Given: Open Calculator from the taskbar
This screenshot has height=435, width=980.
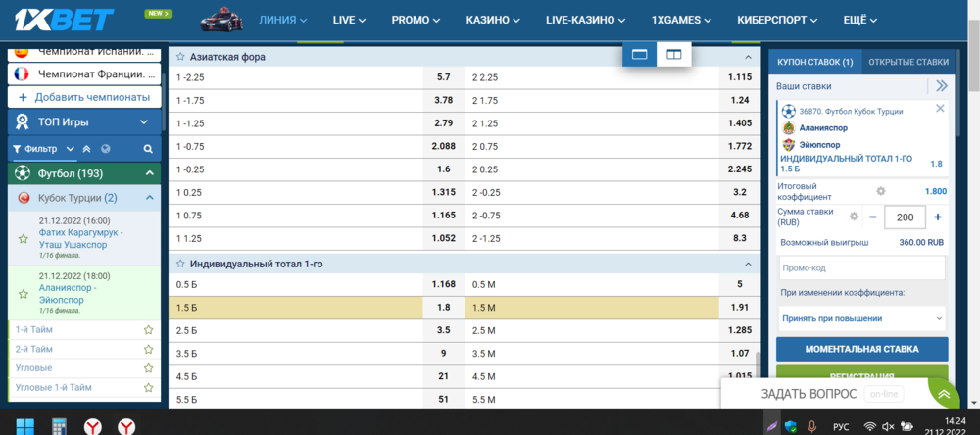Looking at the screenshot, I should 60,426.
